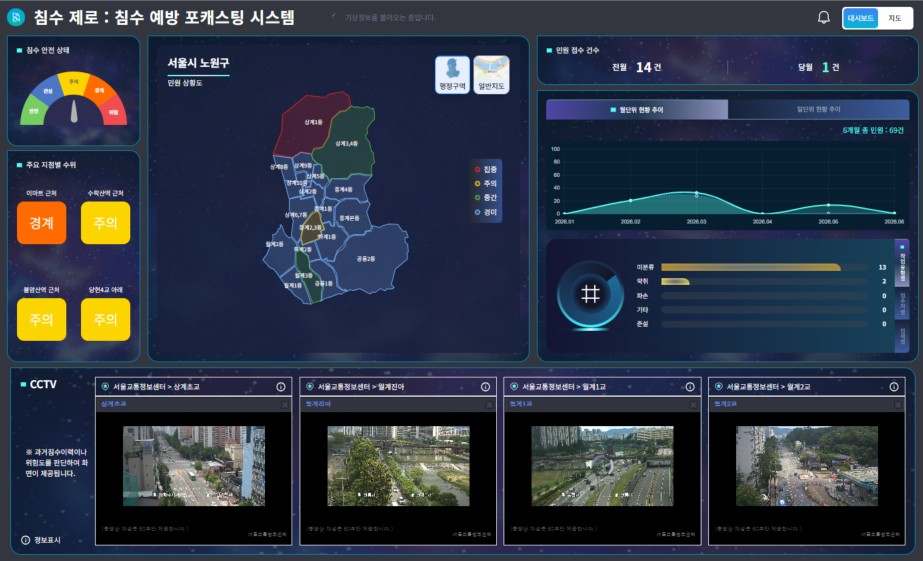The image size is (923, 561).
Task: Close the 월계2교 video window
Action: point(898,405)
